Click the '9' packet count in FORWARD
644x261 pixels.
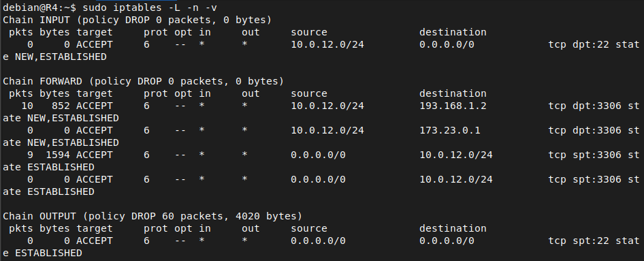click(30, 155)
